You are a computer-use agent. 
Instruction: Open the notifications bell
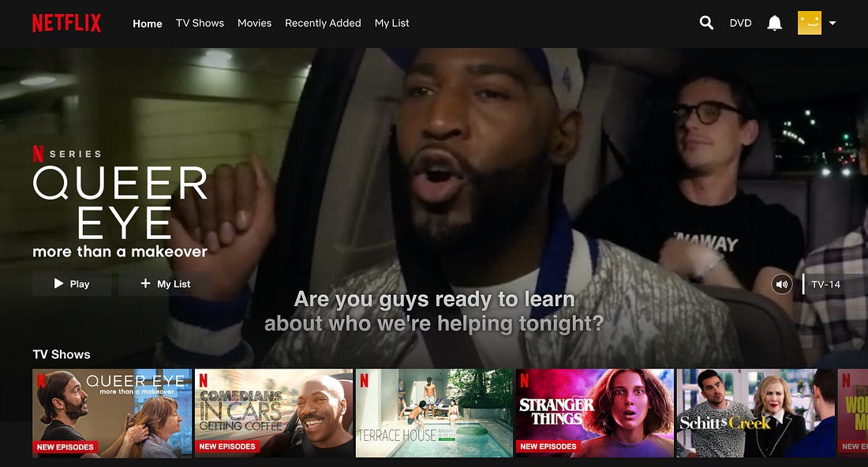[774, 23]
